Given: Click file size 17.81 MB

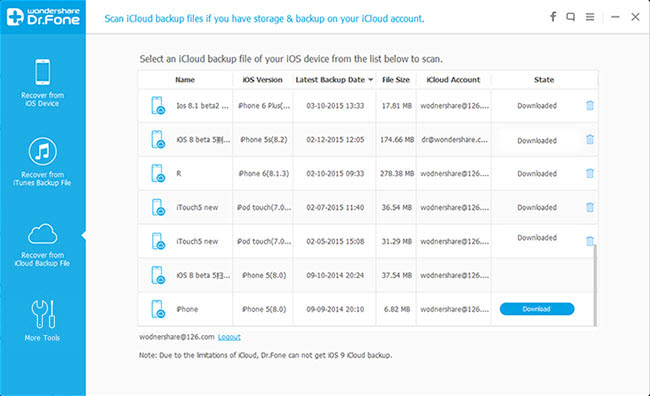Looking at the screenshot, I should pos(397,106).
